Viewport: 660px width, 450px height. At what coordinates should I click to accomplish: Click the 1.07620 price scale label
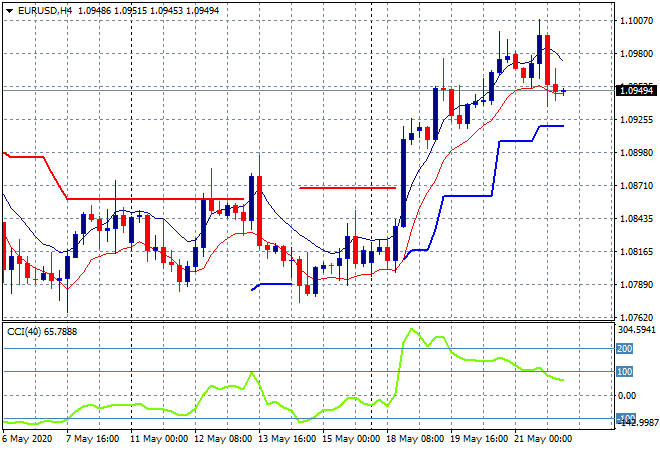[x=637, y=317]
